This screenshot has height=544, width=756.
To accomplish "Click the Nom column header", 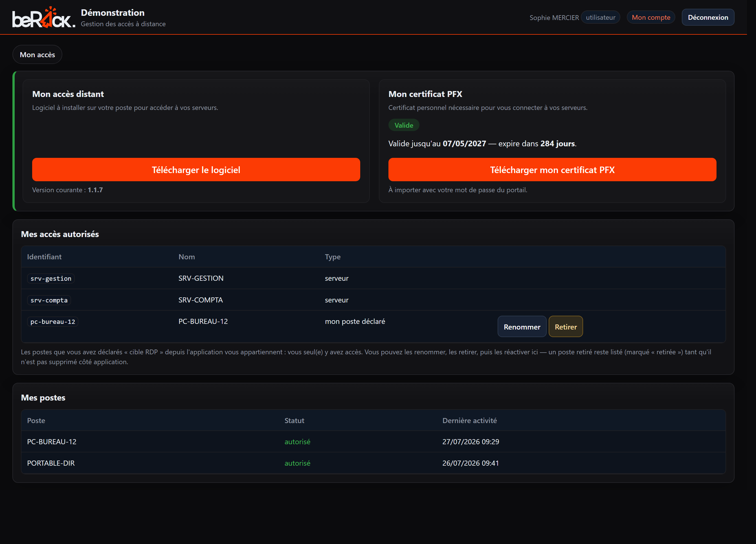I will [x=187, y=257].
